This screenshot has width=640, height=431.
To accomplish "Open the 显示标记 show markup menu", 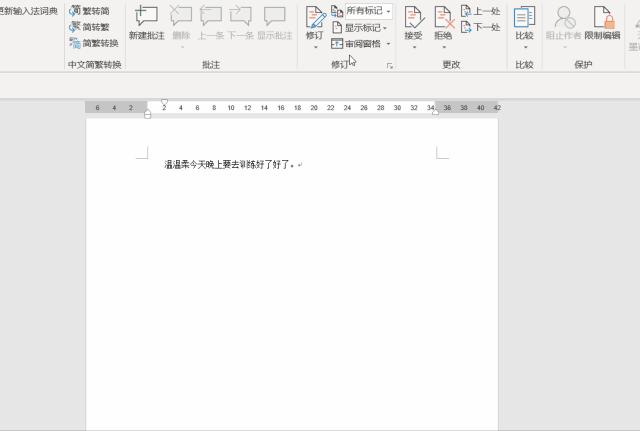I will [359, 28].
